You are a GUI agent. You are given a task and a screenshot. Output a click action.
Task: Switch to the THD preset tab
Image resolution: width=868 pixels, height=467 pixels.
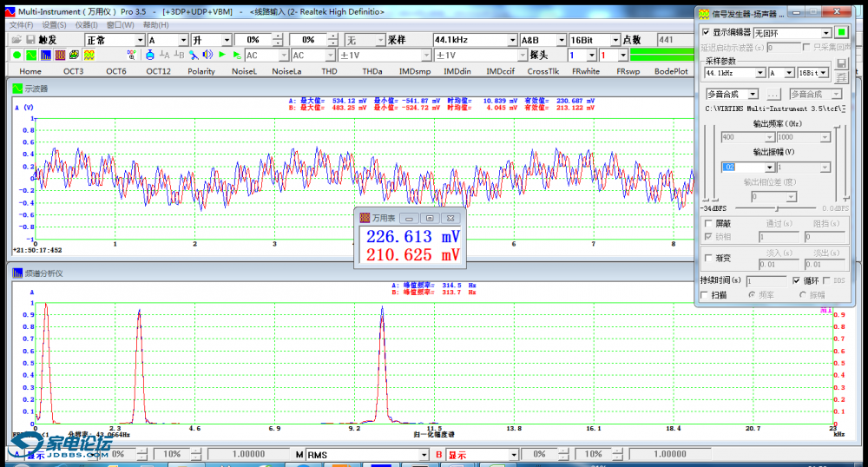point(329,71)
